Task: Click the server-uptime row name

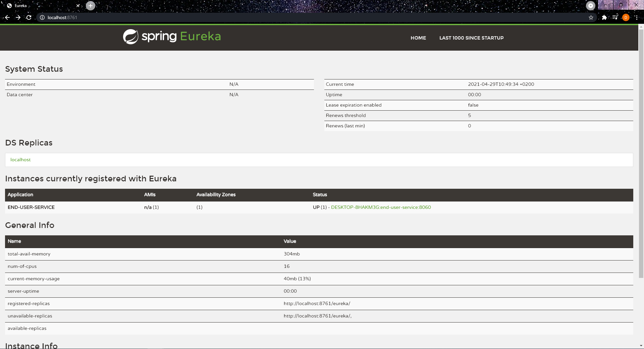Action: point(23,291)
